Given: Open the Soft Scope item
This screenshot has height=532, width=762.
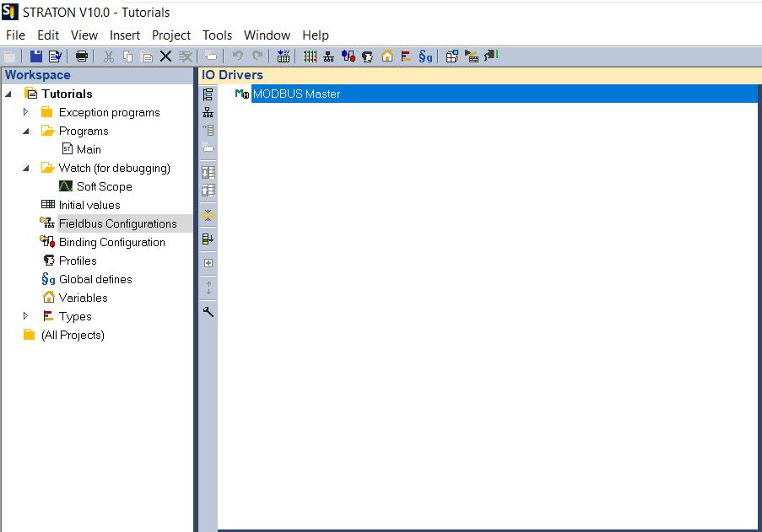Looking at the screenshot, I should coord(104,186).
